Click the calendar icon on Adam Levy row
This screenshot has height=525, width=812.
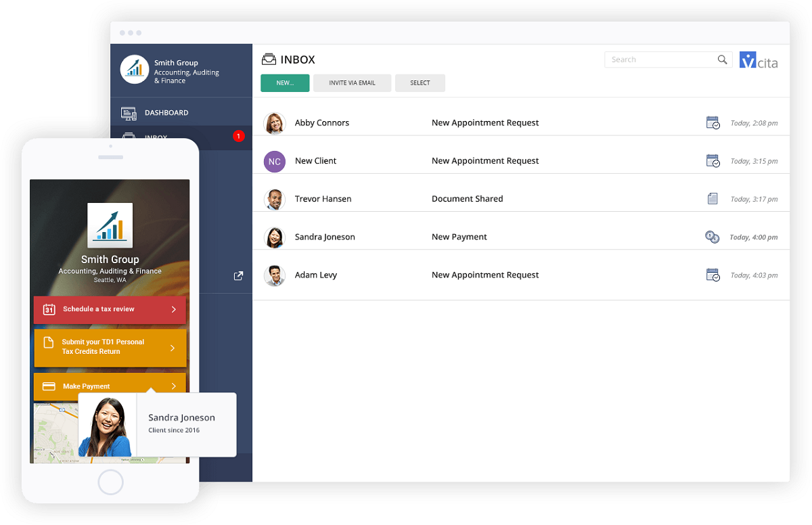click(x=713, y=275)
